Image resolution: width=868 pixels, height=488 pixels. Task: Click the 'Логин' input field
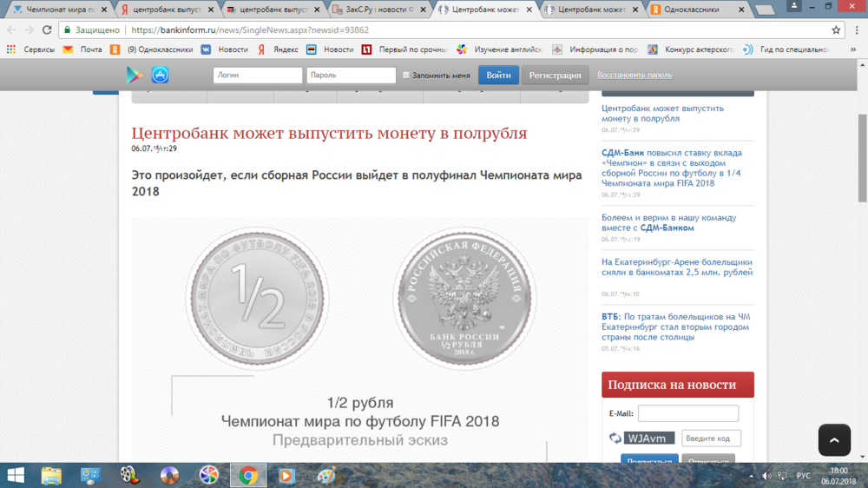[258, 76]
